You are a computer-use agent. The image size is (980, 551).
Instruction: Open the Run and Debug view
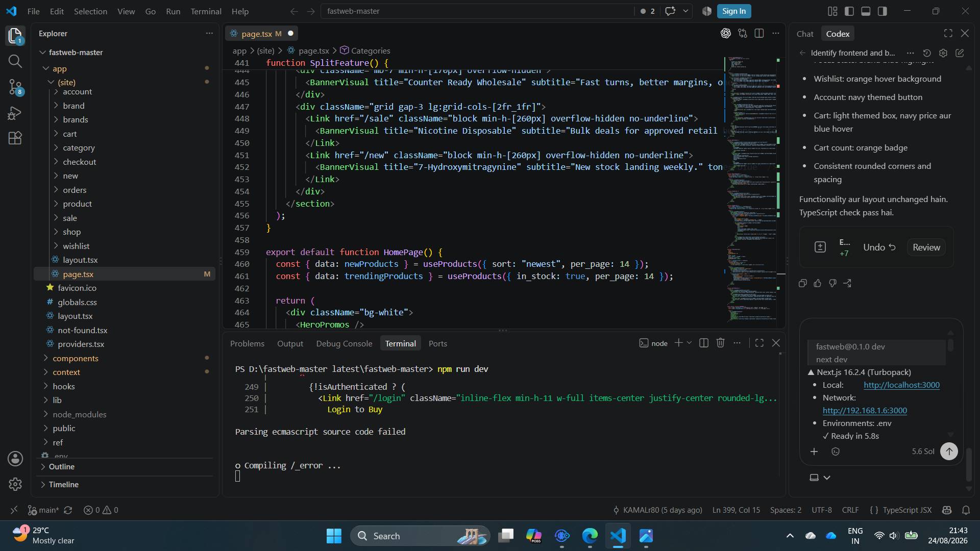[15, 113]
